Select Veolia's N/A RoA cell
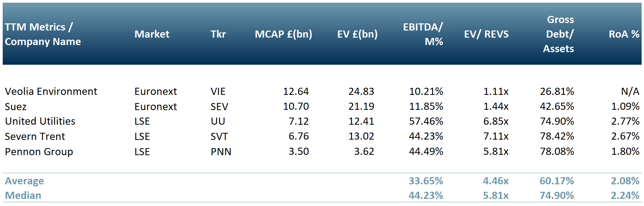 coord(630,91)
